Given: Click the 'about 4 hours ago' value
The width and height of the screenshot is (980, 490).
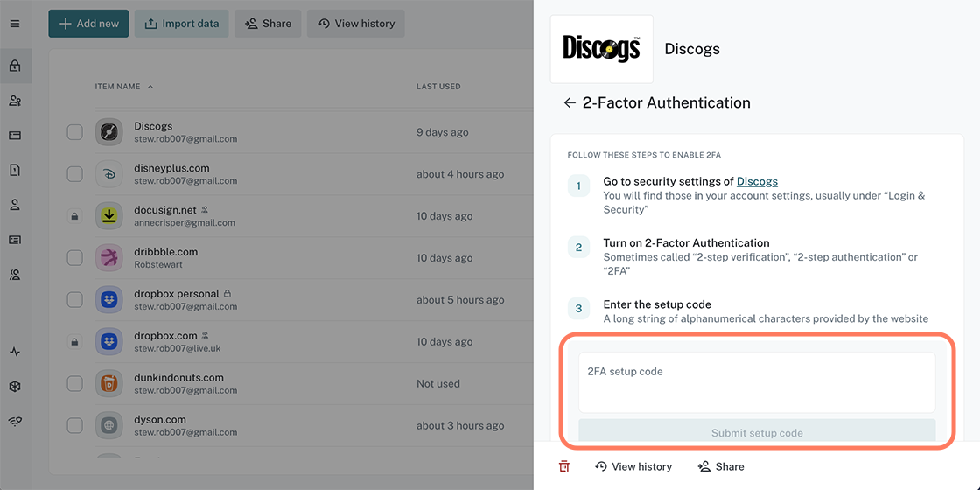Looking at the screenshot, I should 460,174.
